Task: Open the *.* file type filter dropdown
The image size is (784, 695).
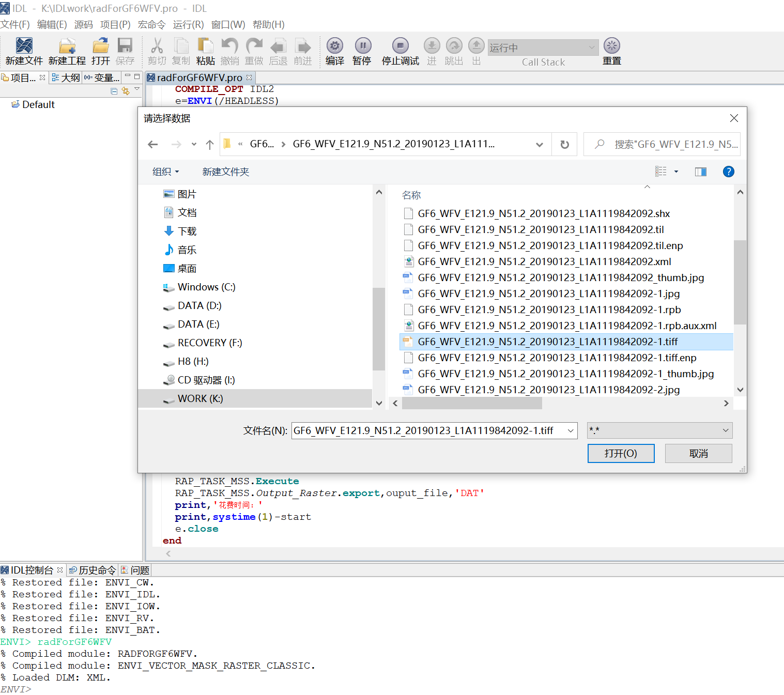Action: (660, 430)
